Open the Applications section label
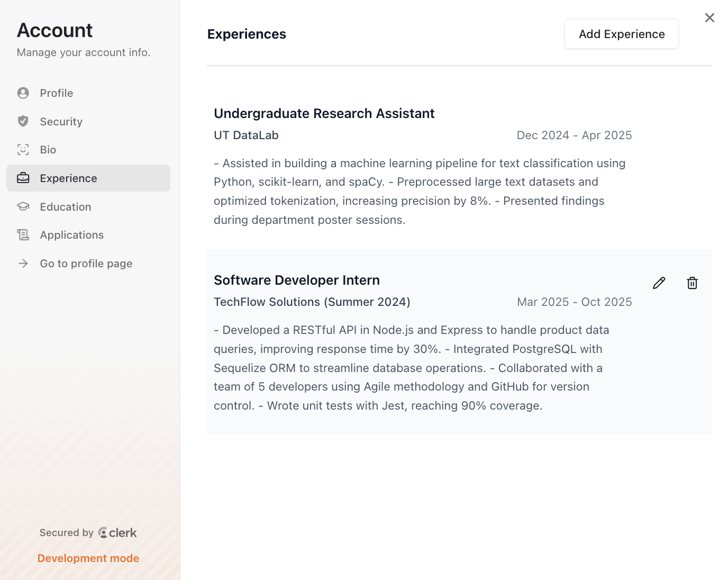Image resolution: width=728 pixels, height=580 pixels. 72,235
